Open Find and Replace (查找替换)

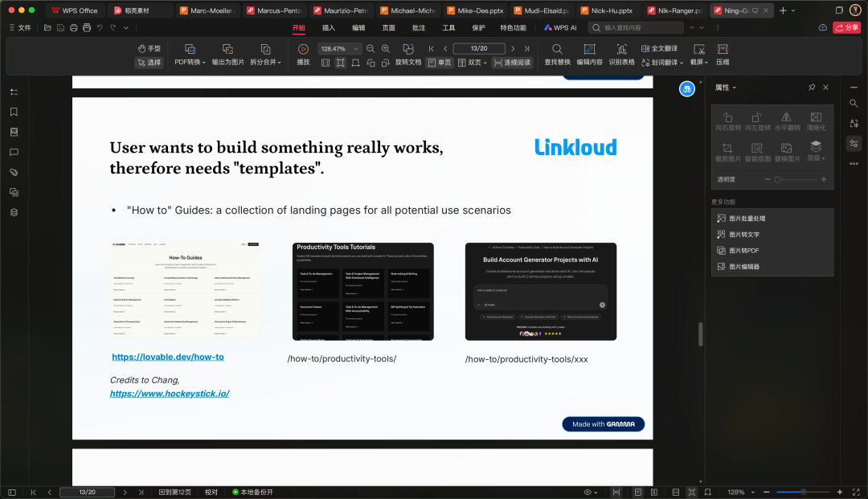pos(558,55)
